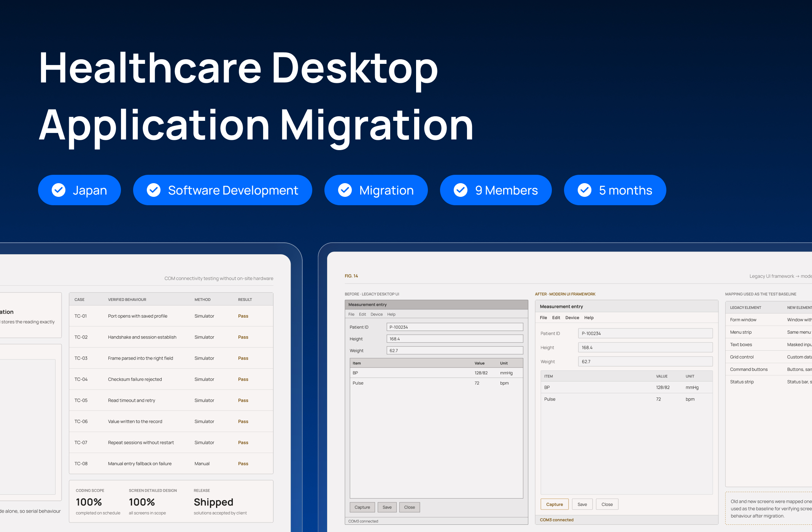812x532 pixels.
Task: Click VERIFIED BEHAVIOUR column header
Action: [x=127, y=299]
